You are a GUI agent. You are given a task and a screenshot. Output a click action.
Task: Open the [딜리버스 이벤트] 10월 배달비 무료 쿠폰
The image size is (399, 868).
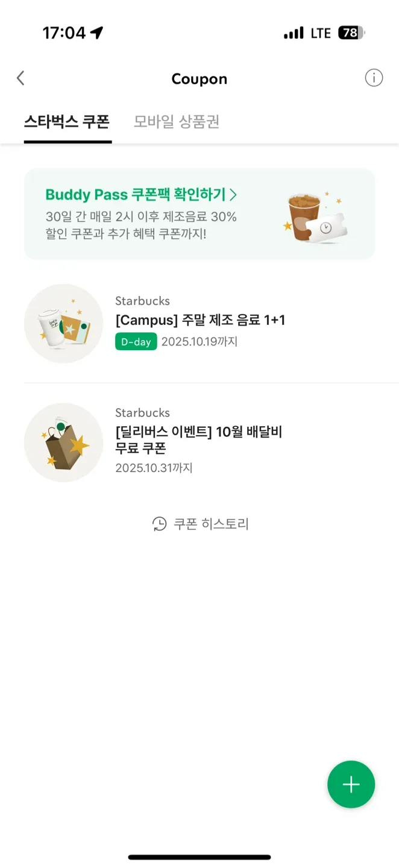pyautogui.click(x=199, y=440)
